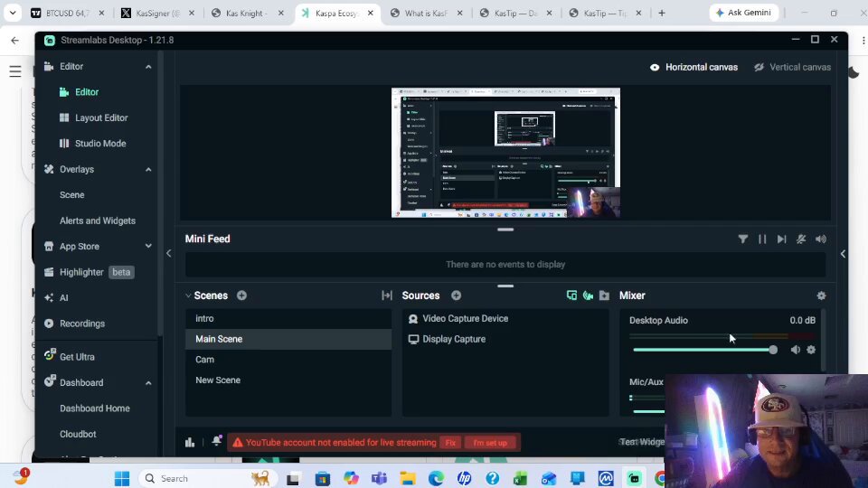
Task: Open performance stats icon
Action: (190, 442)
